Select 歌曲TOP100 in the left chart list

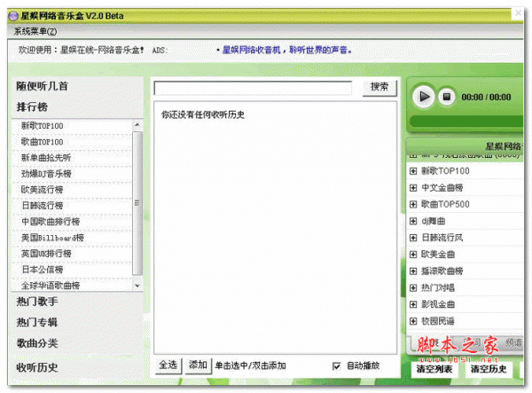42,142
